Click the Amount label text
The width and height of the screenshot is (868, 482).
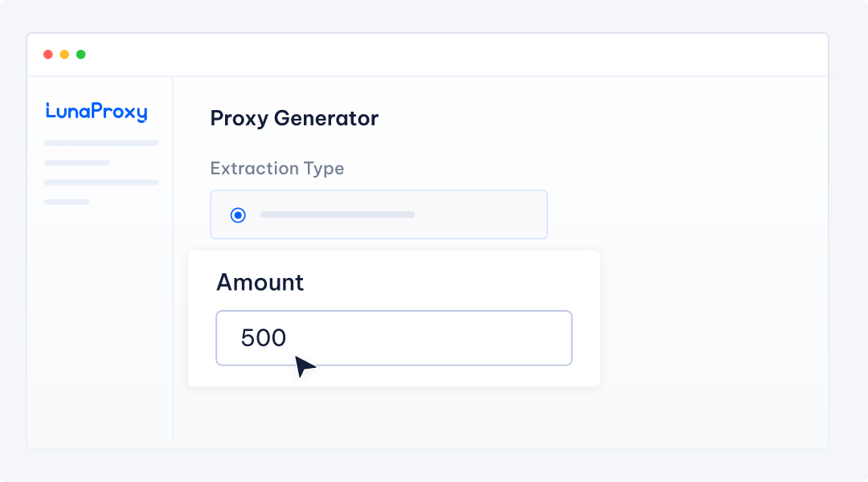pos(260,283)
